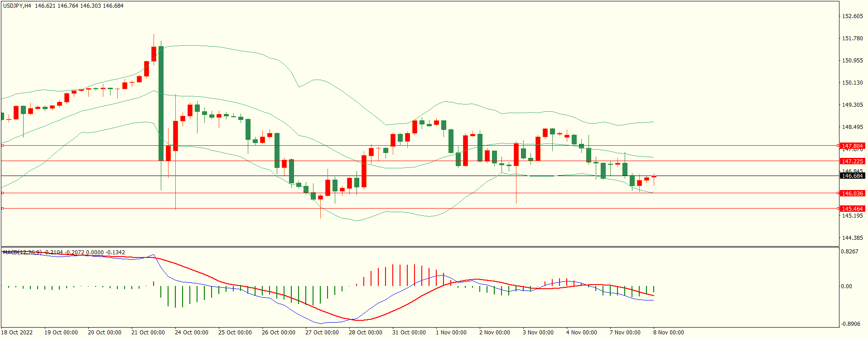Click the USDJPY,H4 chart title text

coord(17,6)
